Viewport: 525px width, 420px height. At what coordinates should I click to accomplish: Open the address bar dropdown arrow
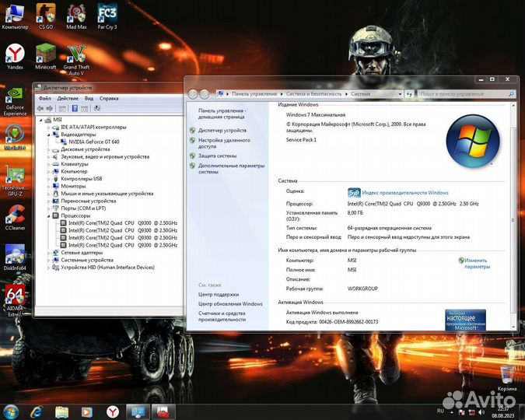pyautogui.click(x=400, y=94)
